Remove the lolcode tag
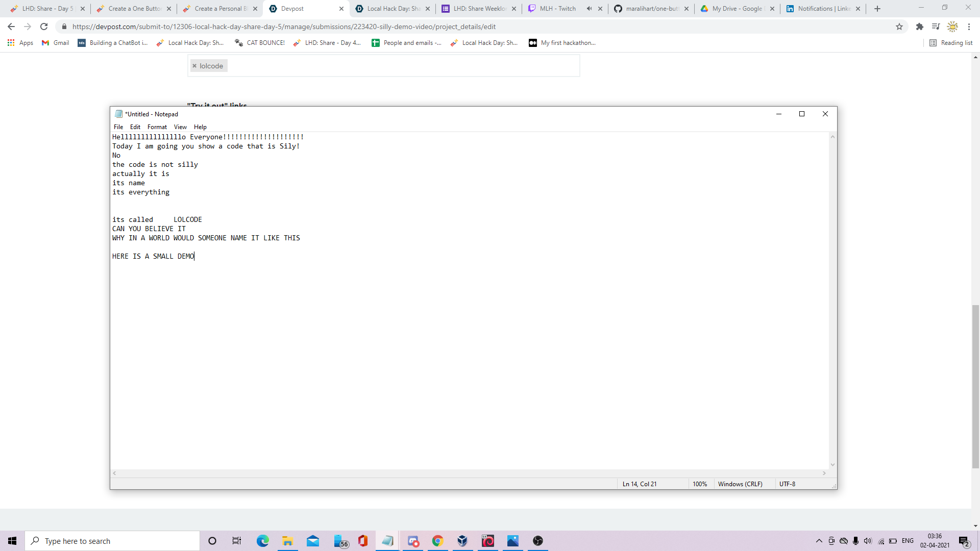Viewport: 980px width, 551px height. (194, 66)
